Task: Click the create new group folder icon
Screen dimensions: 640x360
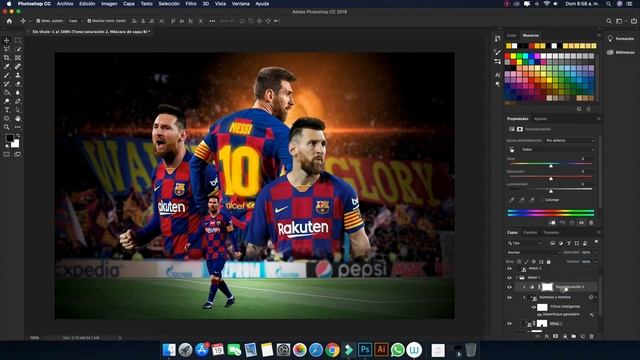Action: [573, 336]
